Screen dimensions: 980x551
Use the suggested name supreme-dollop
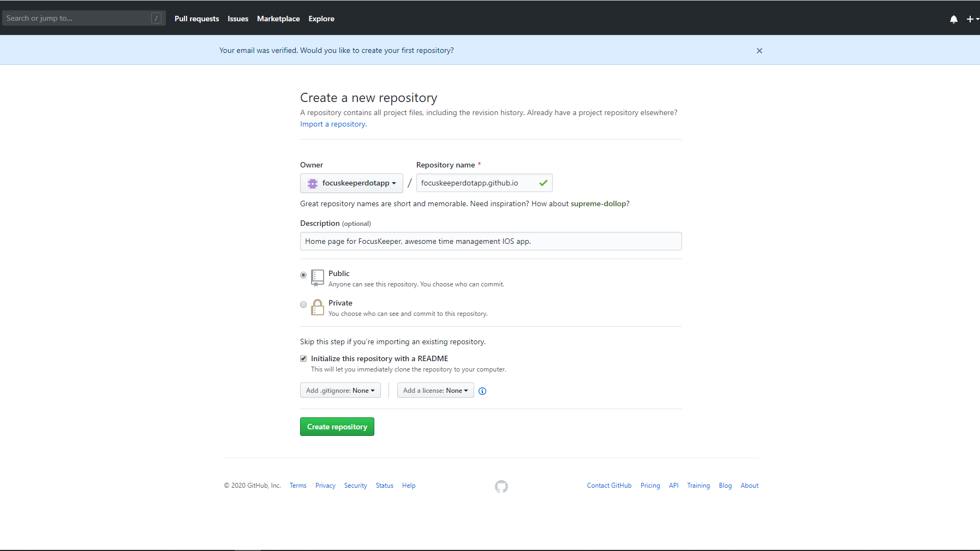[598, 203]
